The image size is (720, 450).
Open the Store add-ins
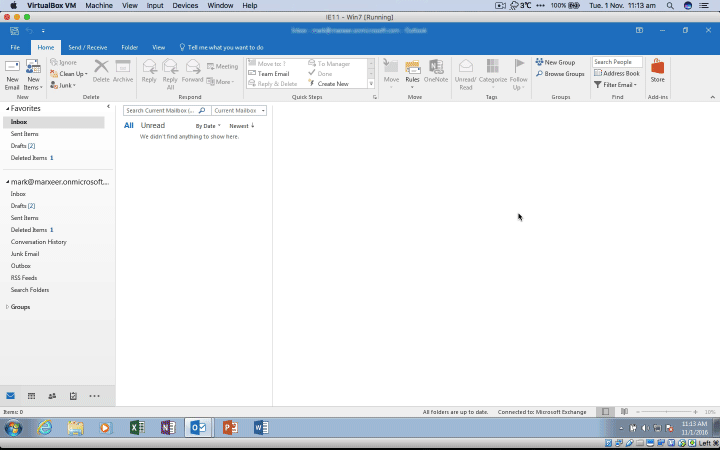[x=658, y=71]
